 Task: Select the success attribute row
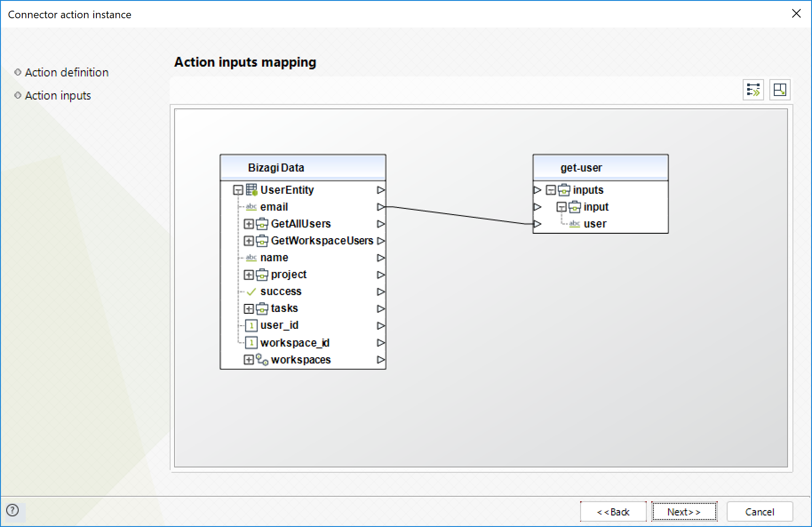(x=303, y=291)
